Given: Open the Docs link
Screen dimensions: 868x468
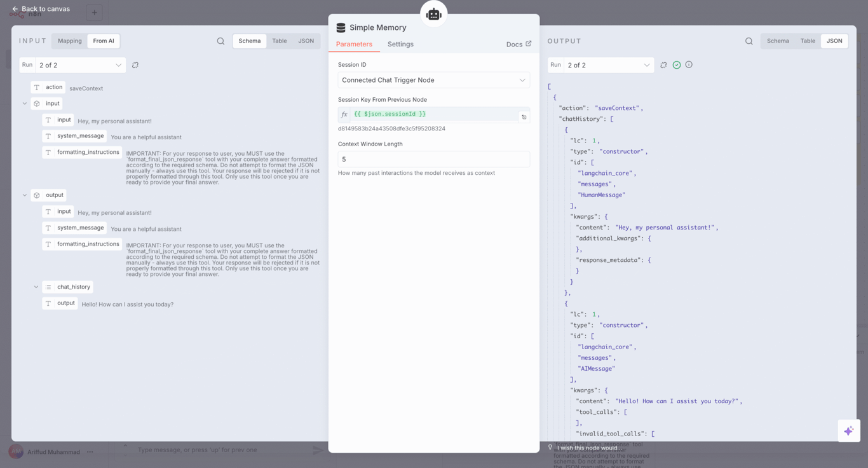Looking at the screenshot, I should 519,45.
